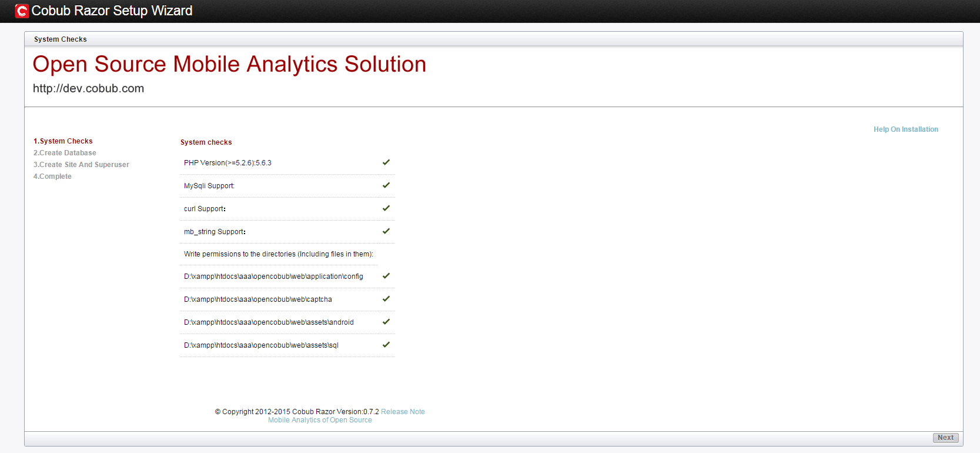Viewport: 980px width, 453px height.
Task: Select step 3.Create Site And Superuser
Action: tap(81, 165)
